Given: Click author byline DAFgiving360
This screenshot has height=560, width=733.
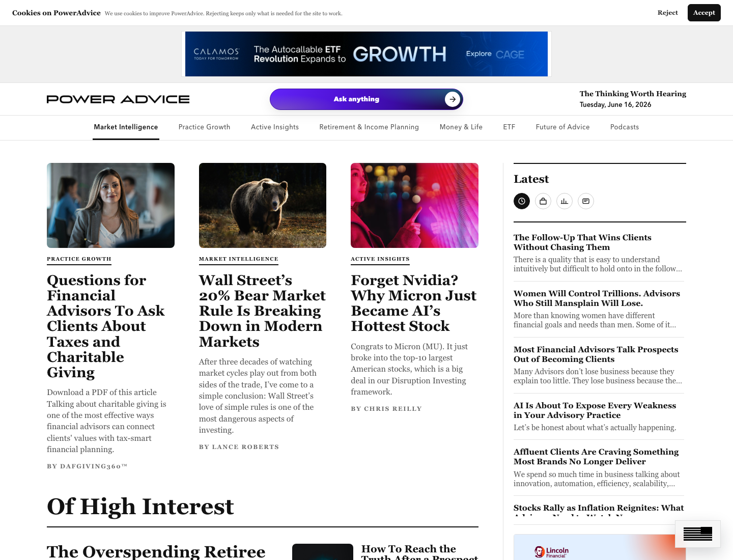Looking at the screenshot, I should [x=87, y=466].
